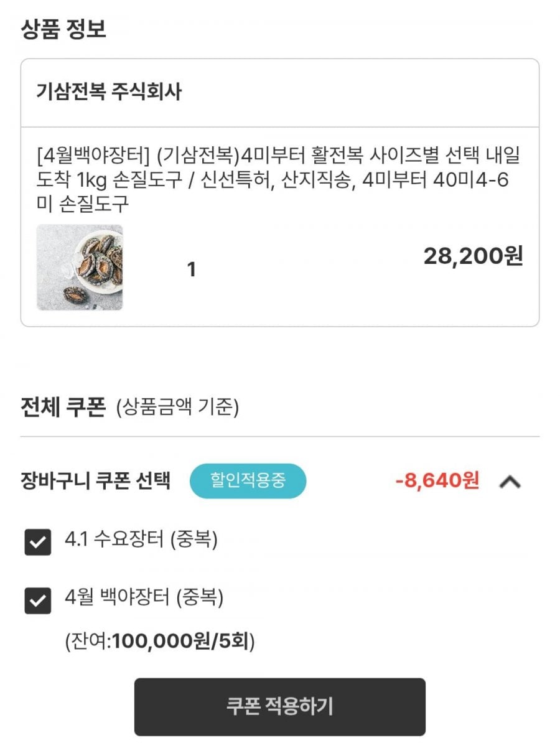The width and height of the screenshot is (560, 743).
Task: Click the 28,200원 product price
Action: 473,256
